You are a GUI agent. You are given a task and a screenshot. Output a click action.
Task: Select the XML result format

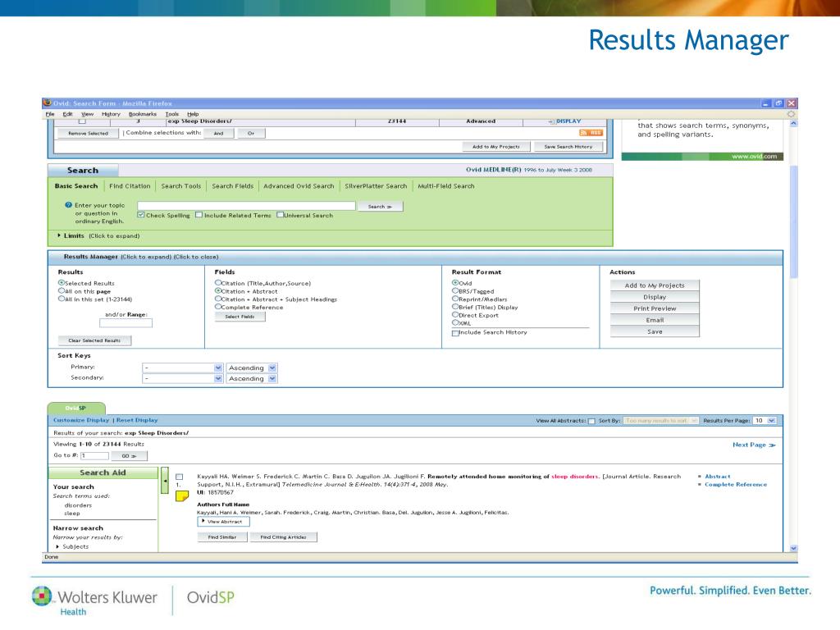click(x=455, y=322)
